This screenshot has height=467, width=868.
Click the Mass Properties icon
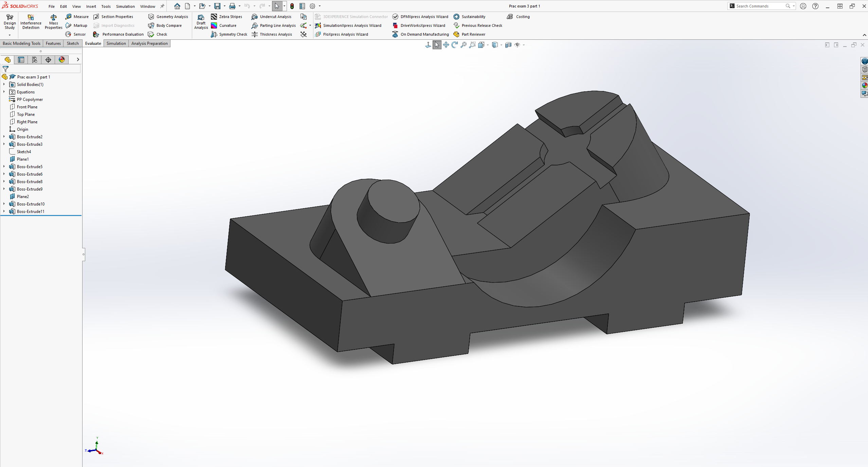pyautogui.click(x=53, y=22)
